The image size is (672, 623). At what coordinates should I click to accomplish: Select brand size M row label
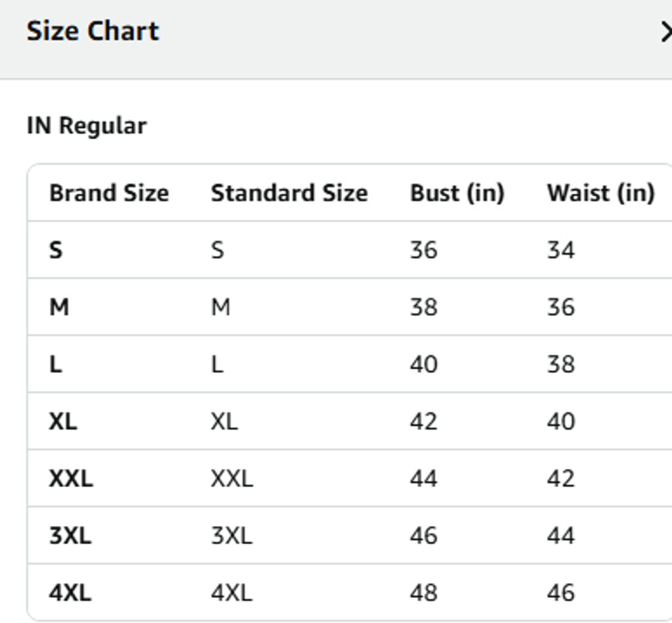(59, 307)
